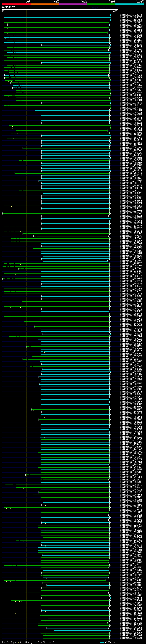Screen dimensions: 146x644
Task: Select the UniRef100_B1PDK3 label
Action: (x=131, y=65)
